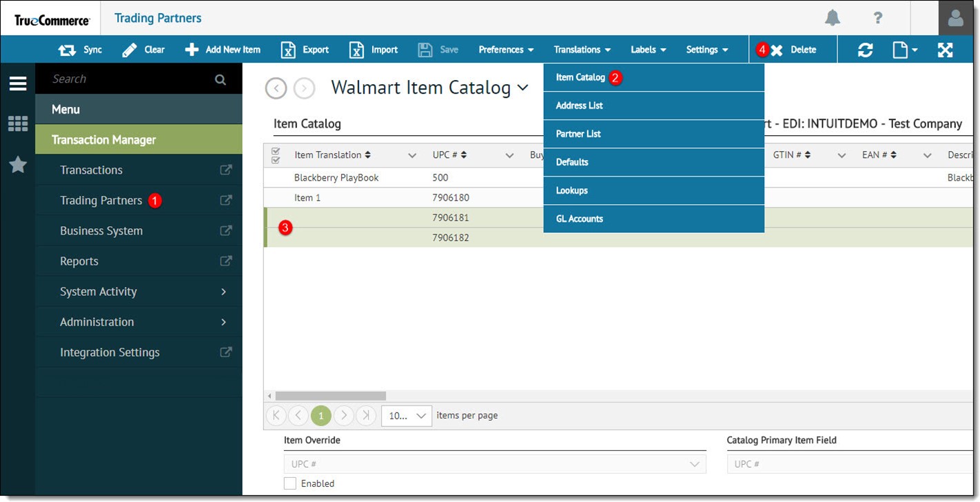
Task: Open the EAN # column filter chevron
Action: (928, 155)
